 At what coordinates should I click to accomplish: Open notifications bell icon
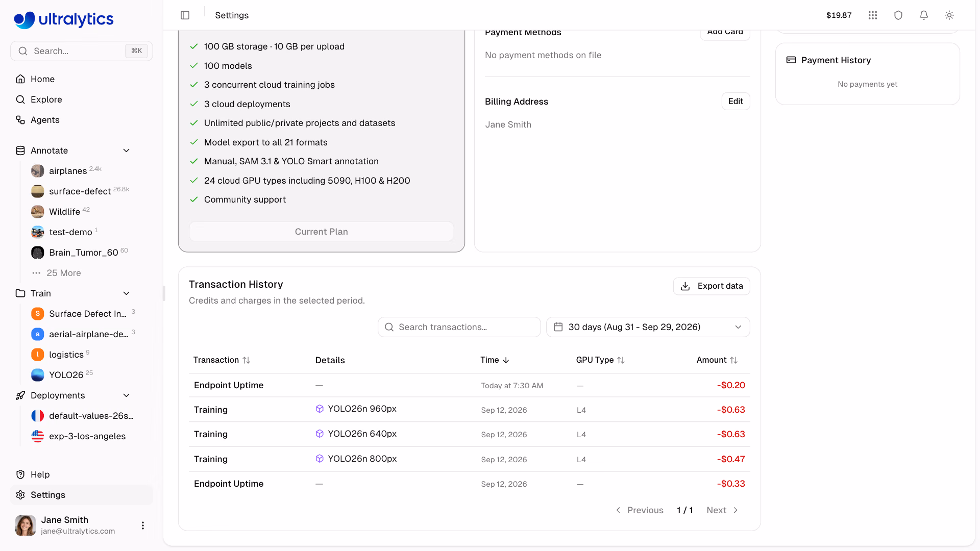tap(924, 15)
